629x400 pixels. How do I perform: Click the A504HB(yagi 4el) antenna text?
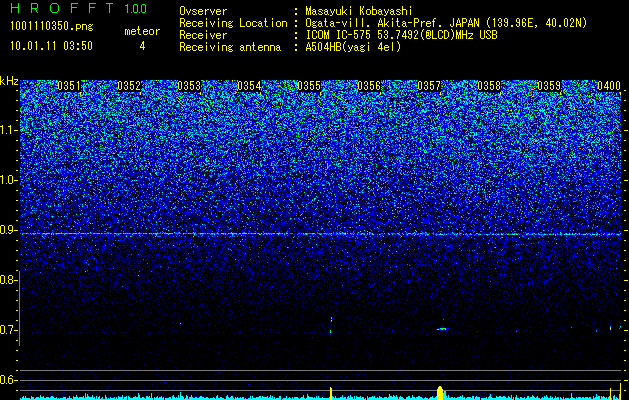click(353, 47)
